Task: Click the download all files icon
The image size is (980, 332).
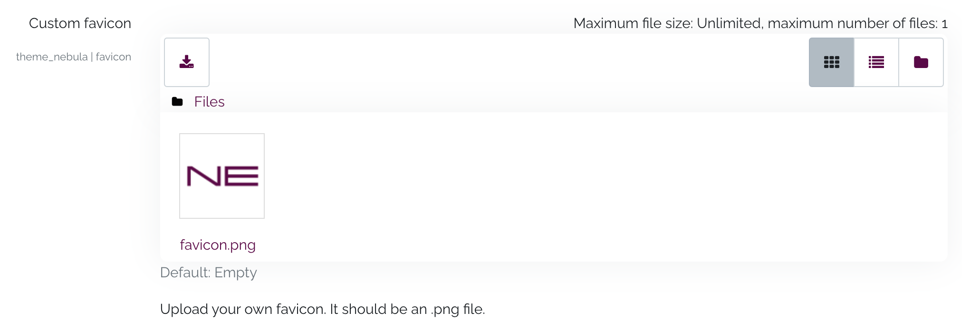Action: [186, 62]
